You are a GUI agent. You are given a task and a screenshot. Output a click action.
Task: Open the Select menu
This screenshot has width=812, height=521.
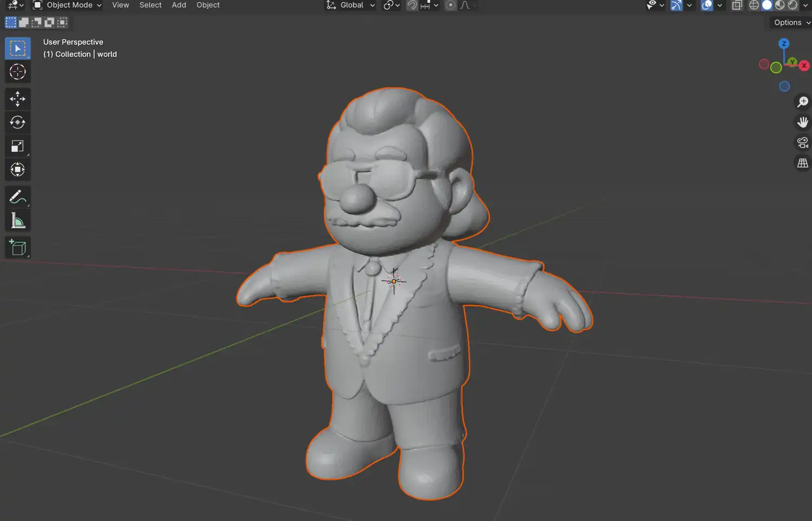tap(150, 5)
